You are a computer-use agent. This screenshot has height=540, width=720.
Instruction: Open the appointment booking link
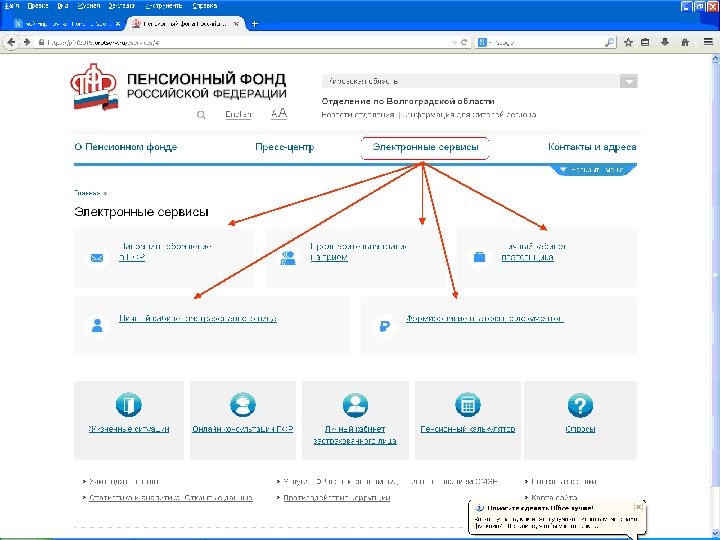(359, 252)
